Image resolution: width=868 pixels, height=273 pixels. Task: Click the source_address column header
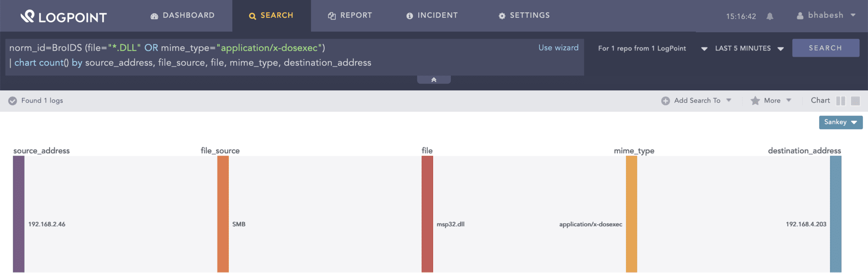[42, 150]
